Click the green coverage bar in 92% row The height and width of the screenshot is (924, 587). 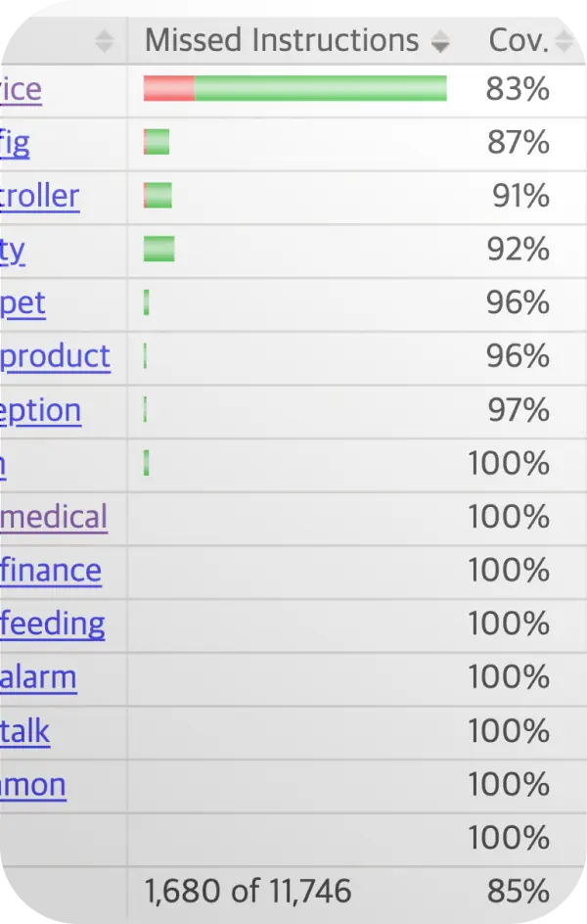158,249
